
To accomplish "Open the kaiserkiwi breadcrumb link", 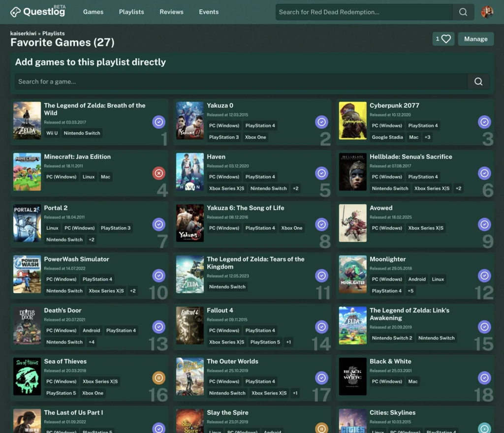I will point(23,33).
